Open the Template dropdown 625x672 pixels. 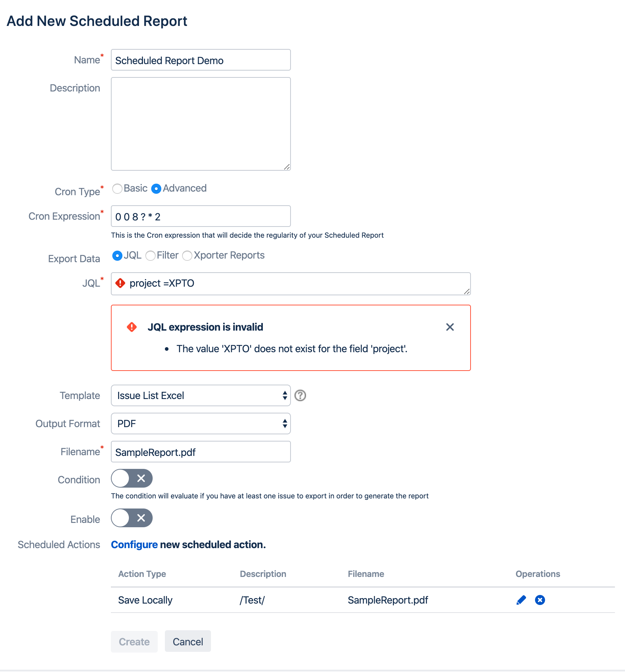(201, 395)
